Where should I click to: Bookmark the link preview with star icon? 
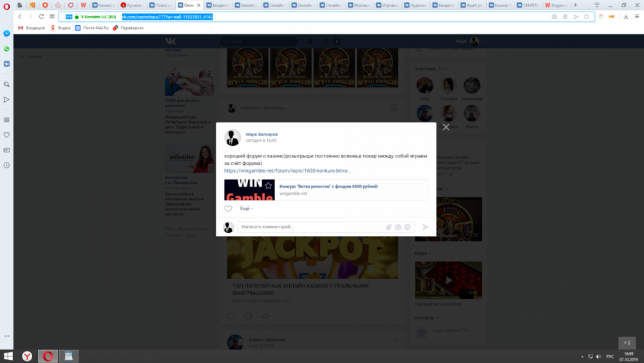269,186
